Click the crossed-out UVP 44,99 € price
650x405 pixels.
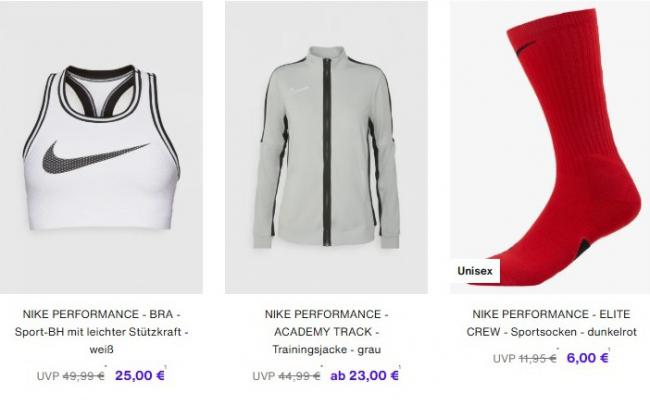tap(286, 376)
